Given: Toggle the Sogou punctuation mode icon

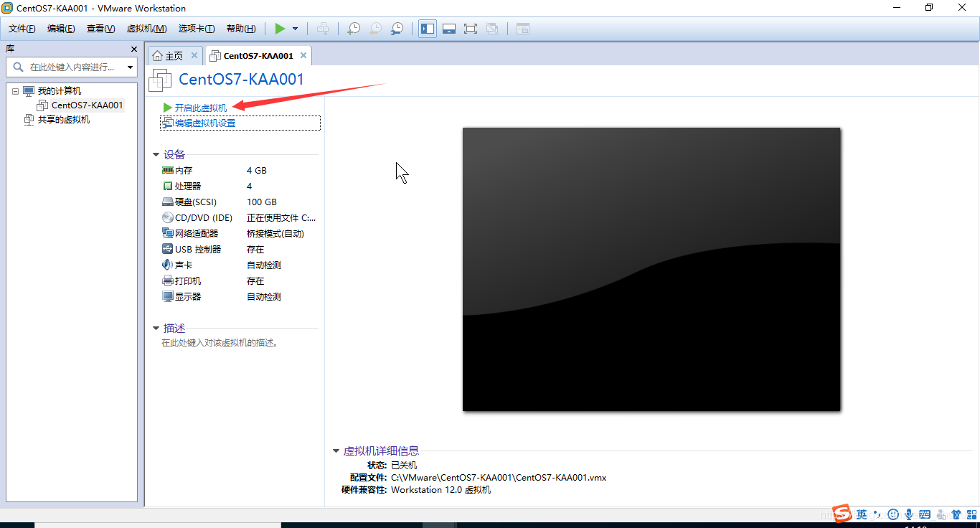Looking at the screenshot, I should click(x=877, y=514).
